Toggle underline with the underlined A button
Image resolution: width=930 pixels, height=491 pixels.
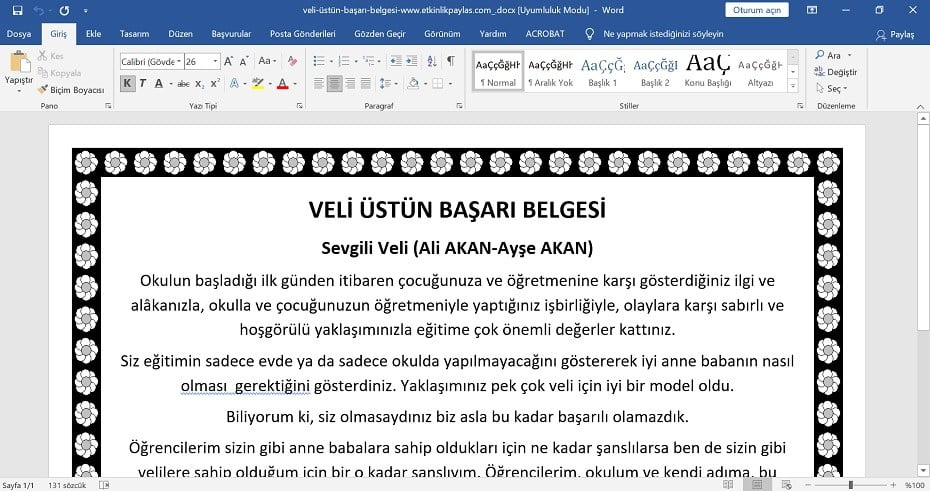(158, 84)
